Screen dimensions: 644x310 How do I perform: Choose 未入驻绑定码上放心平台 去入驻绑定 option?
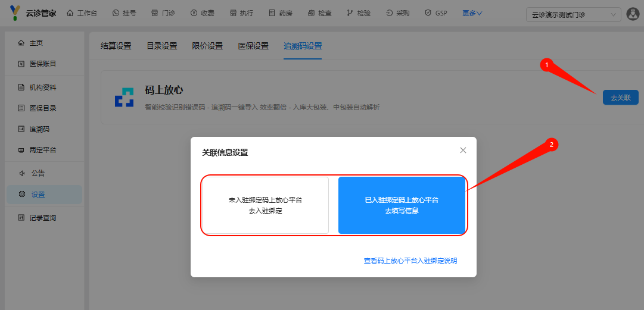(265, 205)
